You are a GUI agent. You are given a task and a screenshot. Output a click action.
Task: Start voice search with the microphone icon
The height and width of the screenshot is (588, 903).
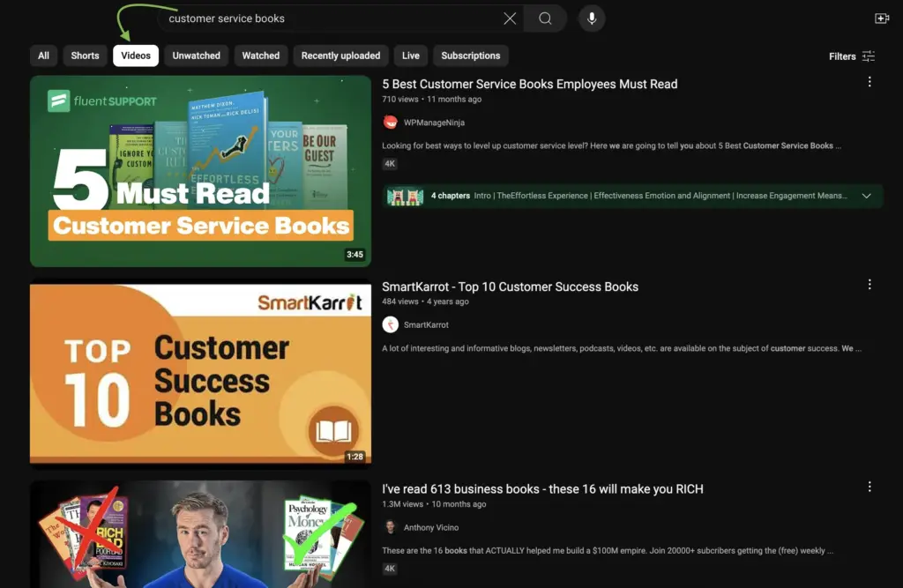pos(592,19)
